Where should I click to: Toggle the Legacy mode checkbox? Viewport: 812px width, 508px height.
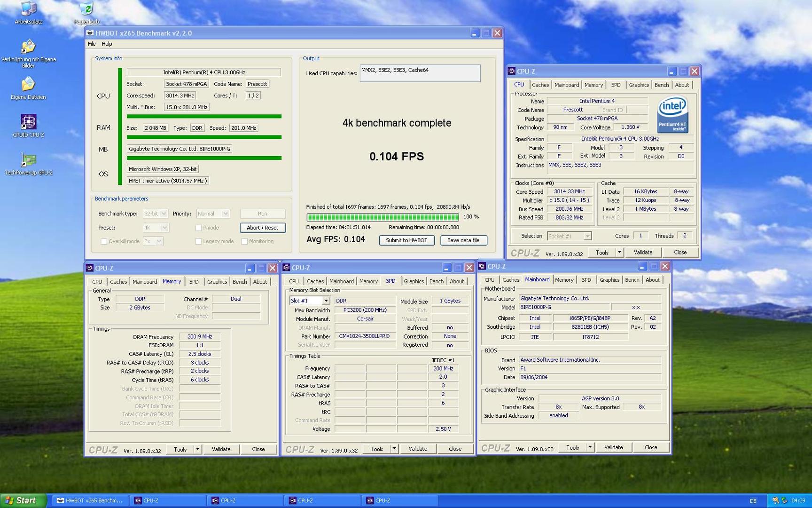pos(198,241)
